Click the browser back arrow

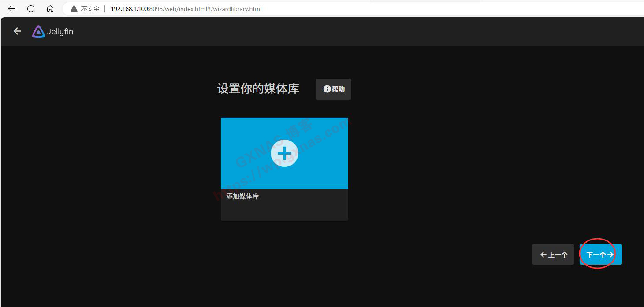(11, 9)
